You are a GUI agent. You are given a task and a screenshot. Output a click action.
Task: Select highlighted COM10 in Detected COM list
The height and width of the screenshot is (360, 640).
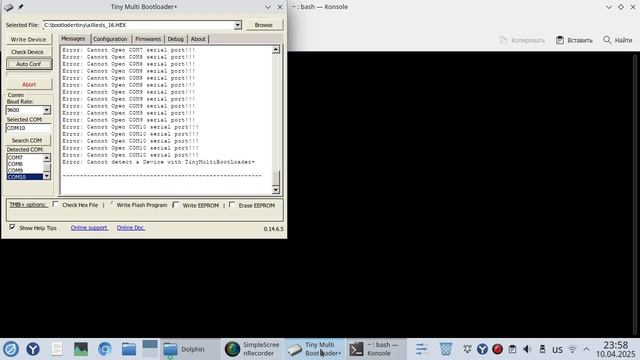pos(24,177)
